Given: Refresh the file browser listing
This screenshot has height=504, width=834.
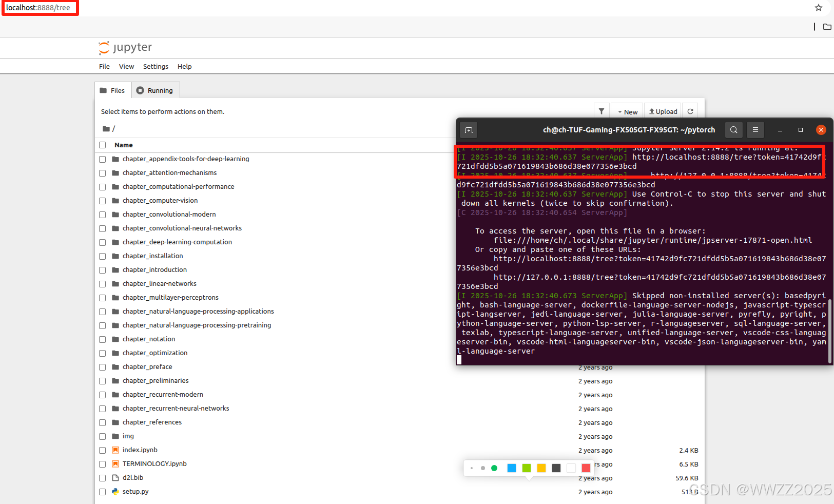Looking at the screenshot, I should (x=690, y=111).
